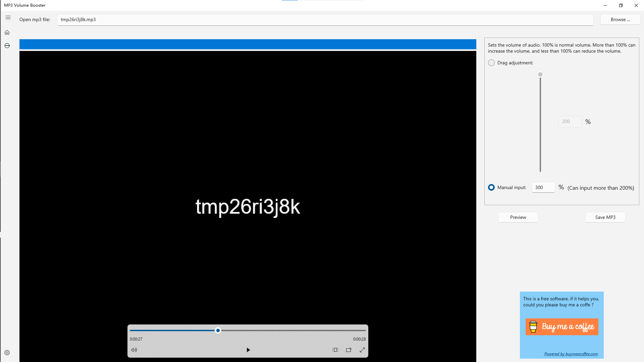Mute the audio with the speaker icon
Screen dimensions: 644x362
[x=134, y=350]
